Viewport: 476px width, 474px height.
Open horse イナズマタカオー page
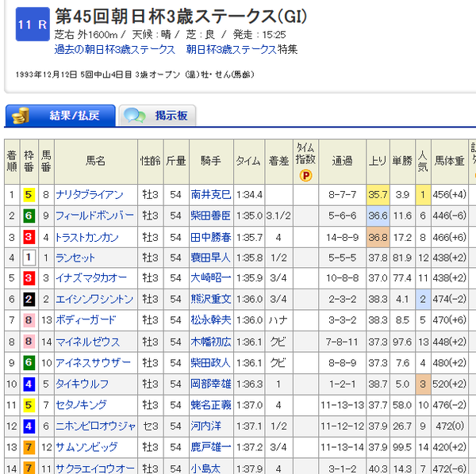pos(91,277)
